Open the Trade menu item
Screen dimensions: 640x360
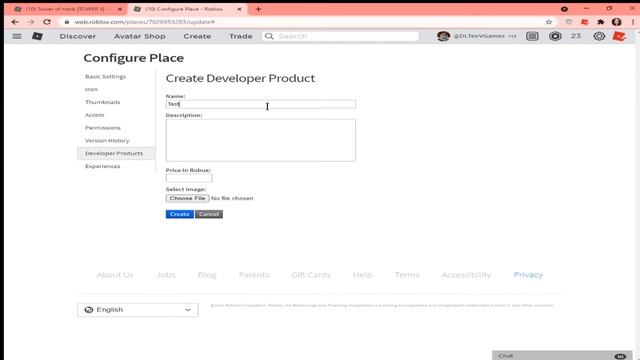click(240, 36)
